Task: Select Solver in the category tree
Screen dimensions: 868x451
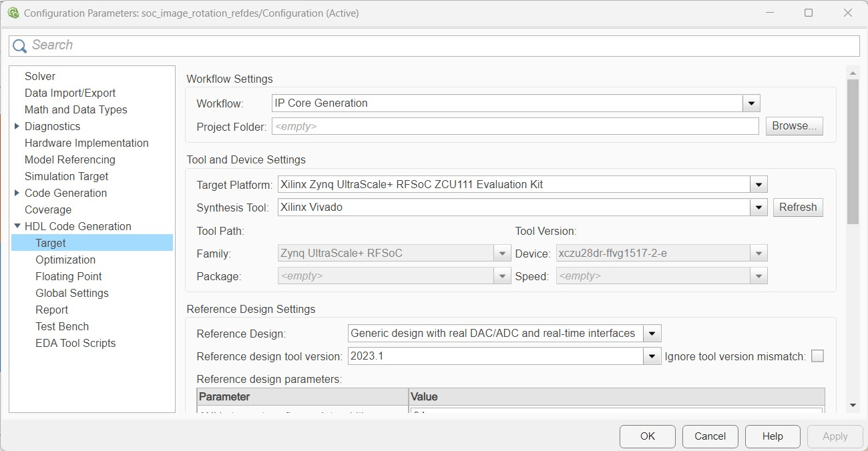Action: [40, 76]
